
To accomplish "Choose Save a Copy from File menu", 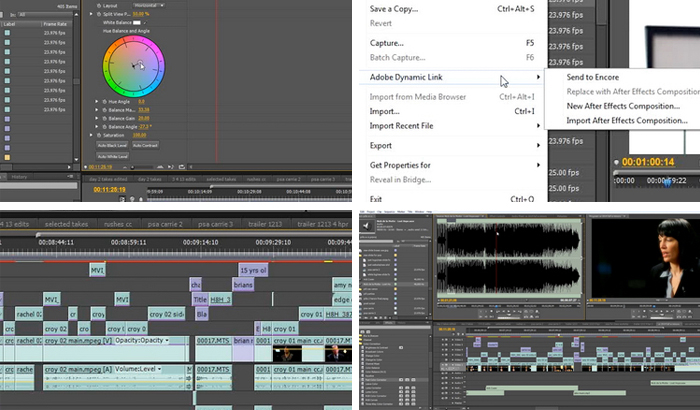I will [452, 9].
